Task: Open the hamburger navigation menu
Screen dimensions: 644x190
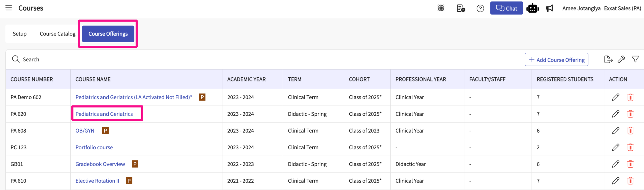Action: pyautogui.click(x=8, y=8)
